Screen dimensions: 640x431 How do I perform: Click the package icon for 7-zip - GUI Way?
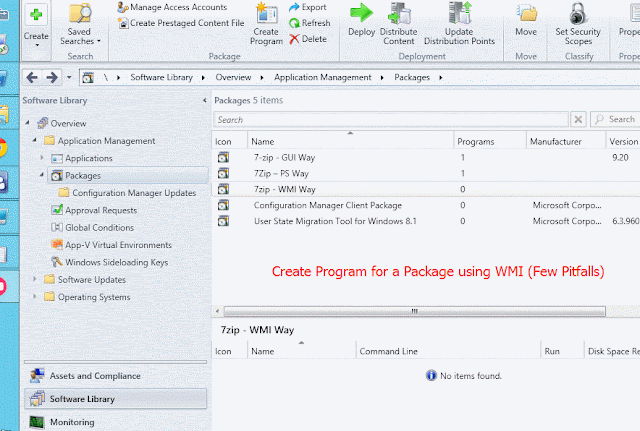pos(223,157)
